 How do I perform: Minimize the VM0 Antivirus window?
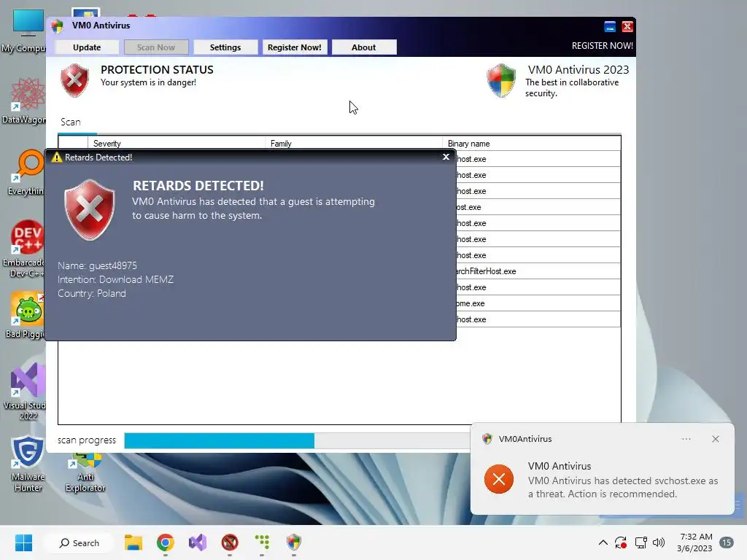[610, 27]
